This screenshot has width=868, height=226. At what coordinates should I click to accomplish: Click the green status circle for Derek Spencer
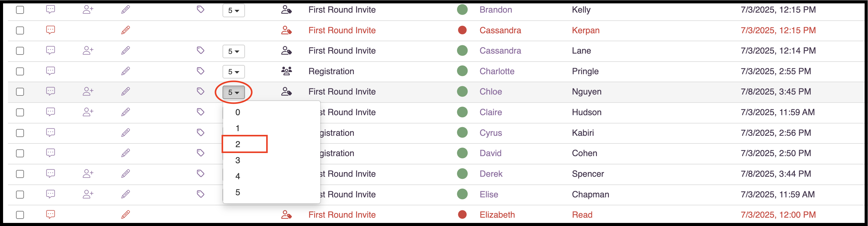pyautogui.click(x=462, y=174)
